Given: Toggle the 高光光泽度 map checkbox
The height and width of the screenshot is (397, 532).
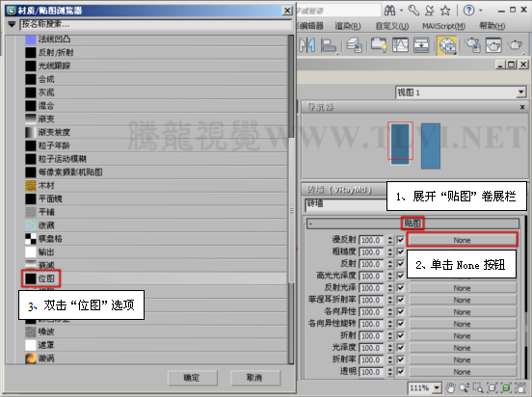Looking at the screenshot, I should (x=400, y=276).
